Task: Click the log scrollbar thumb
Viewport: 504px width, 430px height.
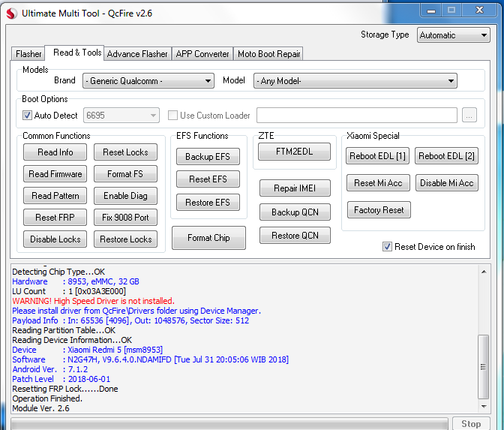Action: pyautogui.click(x=484, y=367)
